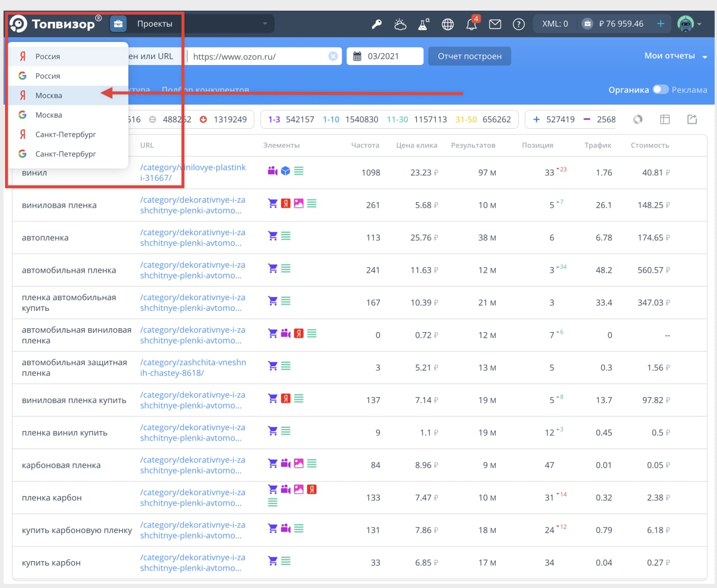Filter by positions 1-3
This screenshot has height=588, width=717.
click(291, 119)
